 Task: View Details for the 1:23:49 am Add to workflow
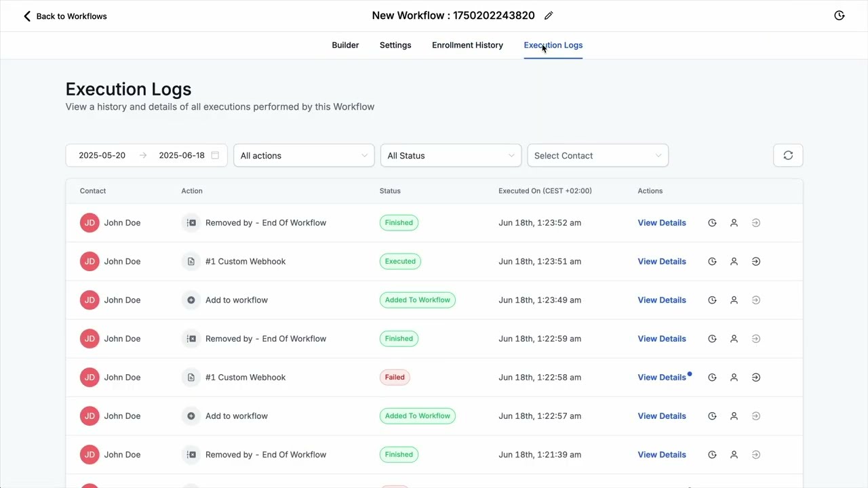(x=661, y=300)
